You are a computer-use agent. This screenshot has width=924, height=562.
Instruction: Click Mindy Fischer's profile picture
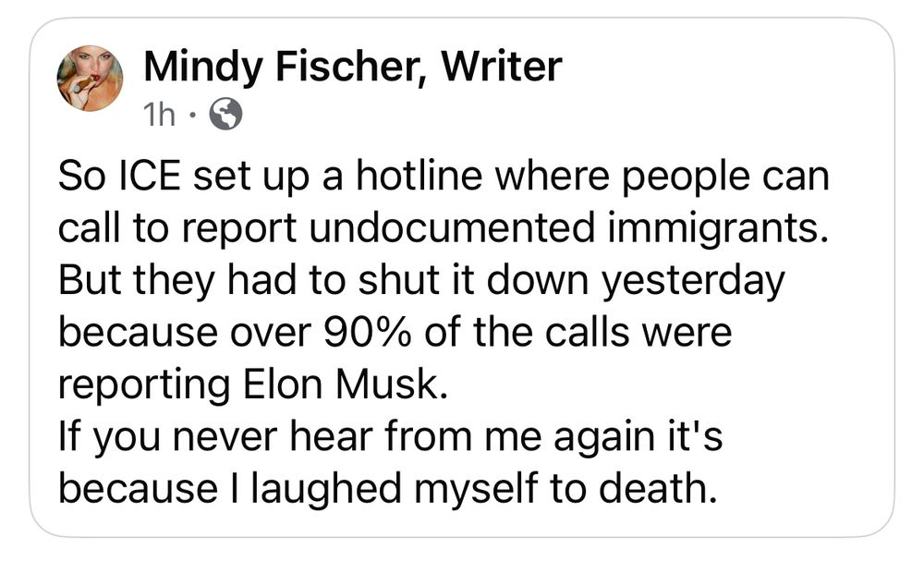click(90, 79)
